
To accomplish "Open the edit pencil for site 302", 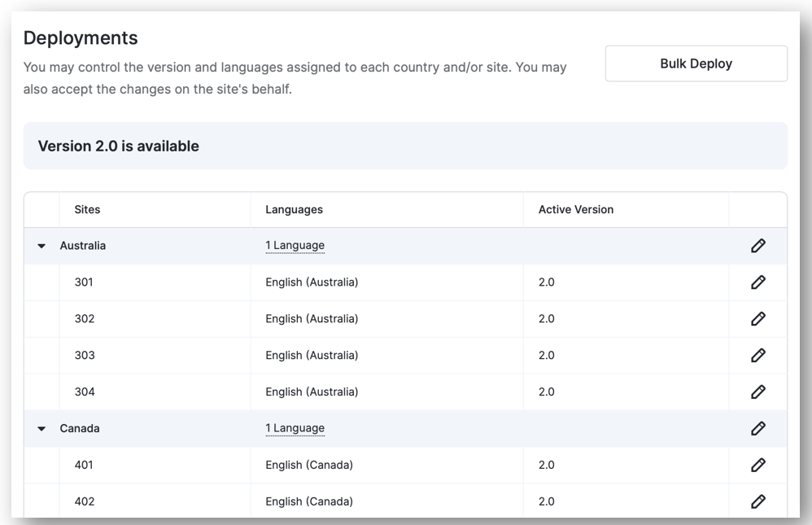I will (x=757, y=319).
